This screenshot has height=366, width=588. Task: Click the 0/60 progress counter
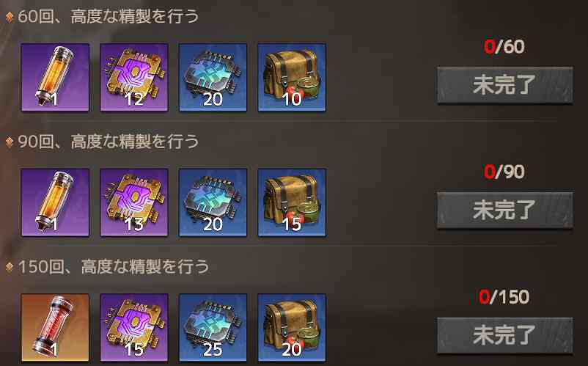click(504, 46)
